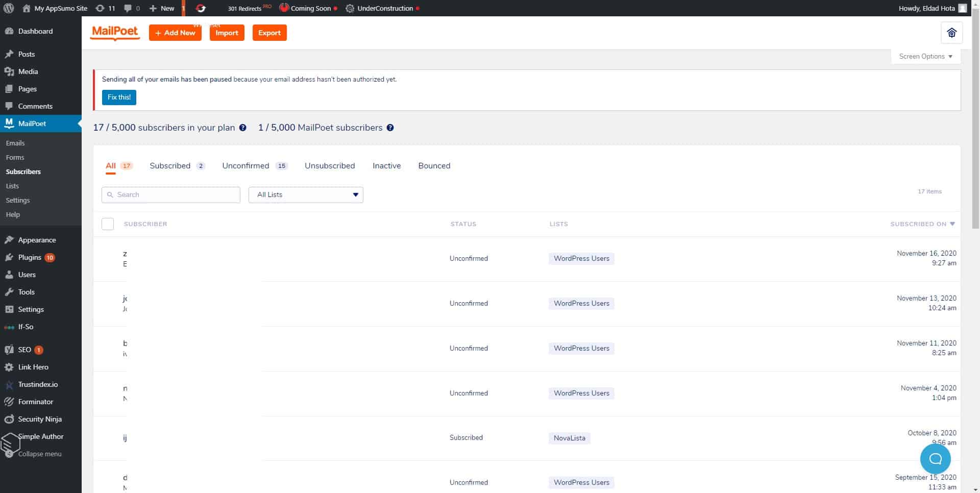Open 301 Redirects admin bar item
The width and height of the screenshot is (980, 493).
(249, 8)
